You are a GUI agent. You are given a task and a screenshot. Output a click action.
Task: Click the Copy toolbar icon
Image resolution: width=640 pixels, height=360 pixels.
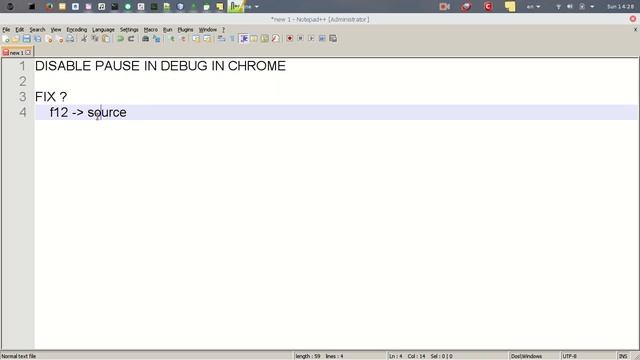[95, 39]
